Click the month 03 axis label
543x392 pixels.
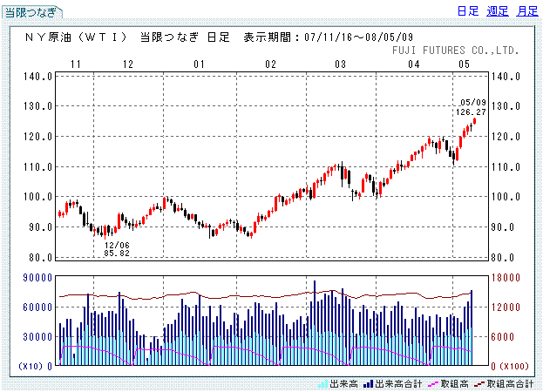(x=341, y=64)
